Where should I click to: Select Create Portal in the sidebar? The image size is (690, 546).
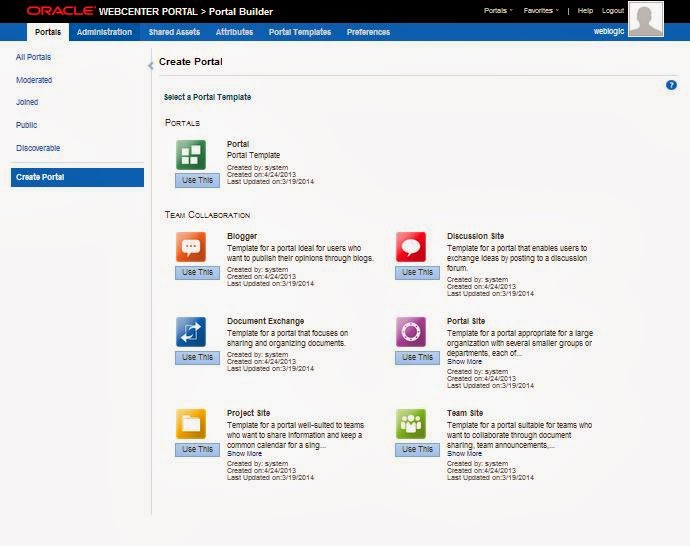[x=77, y=177]
